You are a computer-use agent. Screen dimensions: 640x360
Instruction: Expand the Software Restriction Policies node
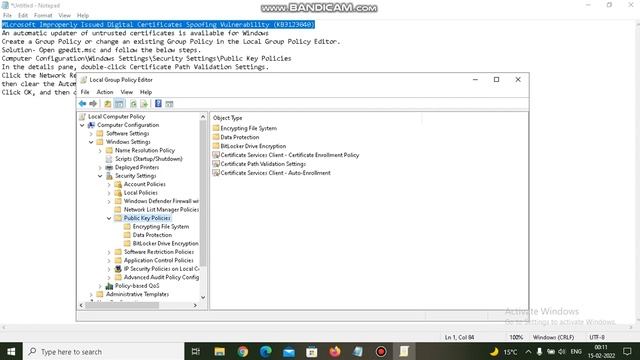109,252
